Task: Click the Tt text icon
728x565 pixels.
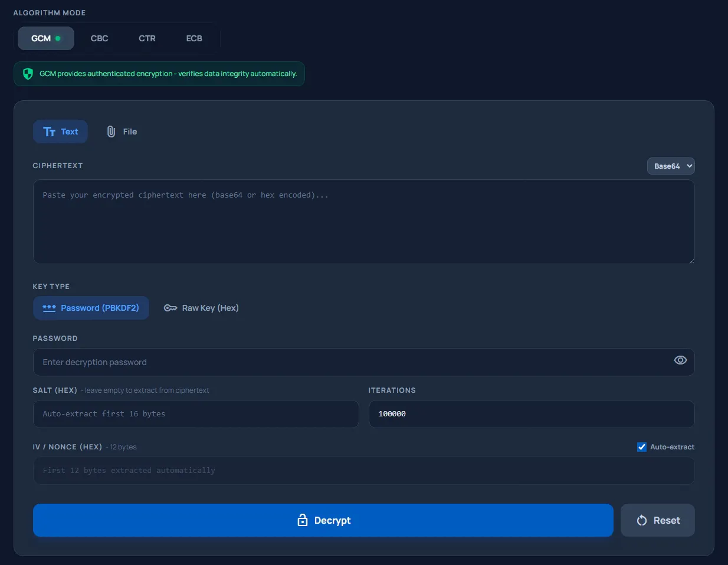Action: click(50, 132)
